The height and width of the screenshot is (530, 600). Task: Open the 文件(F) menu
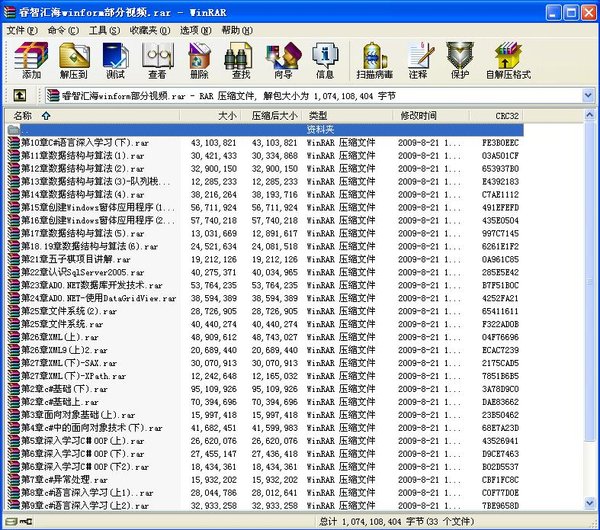(x=22, y=30)
